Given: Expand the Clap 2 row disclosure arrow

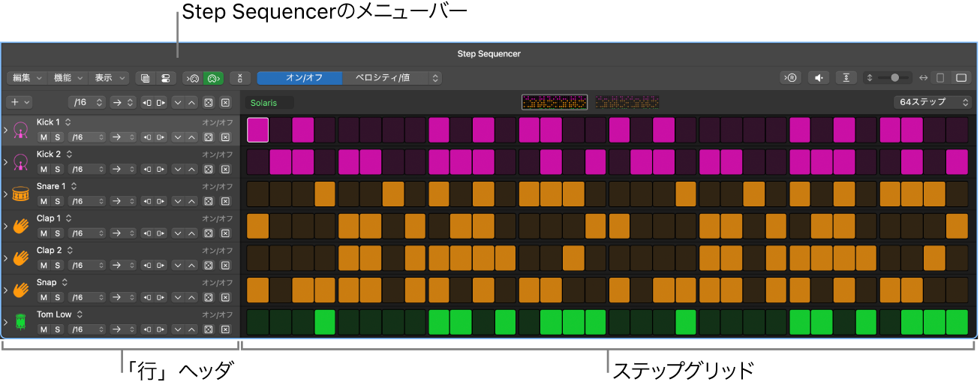Looking at the screenshot, I should coord(6,258).
